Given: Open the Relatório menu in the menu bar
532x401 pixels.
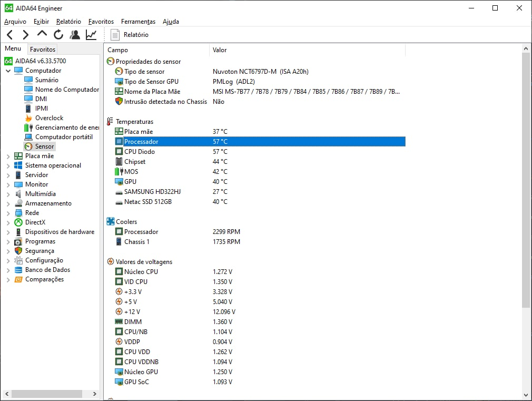Looking at the screenshot, I should (68, 22).
